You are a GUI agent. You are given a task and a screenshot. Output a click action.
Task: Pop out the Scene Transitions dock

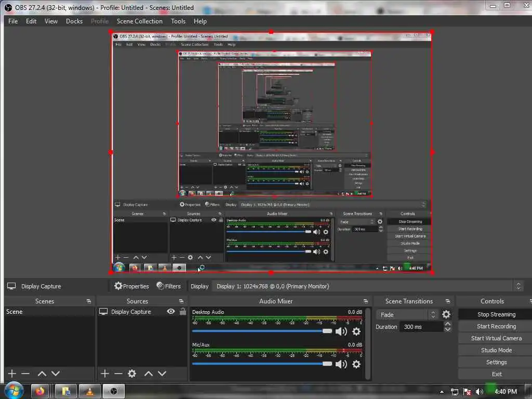448,301
